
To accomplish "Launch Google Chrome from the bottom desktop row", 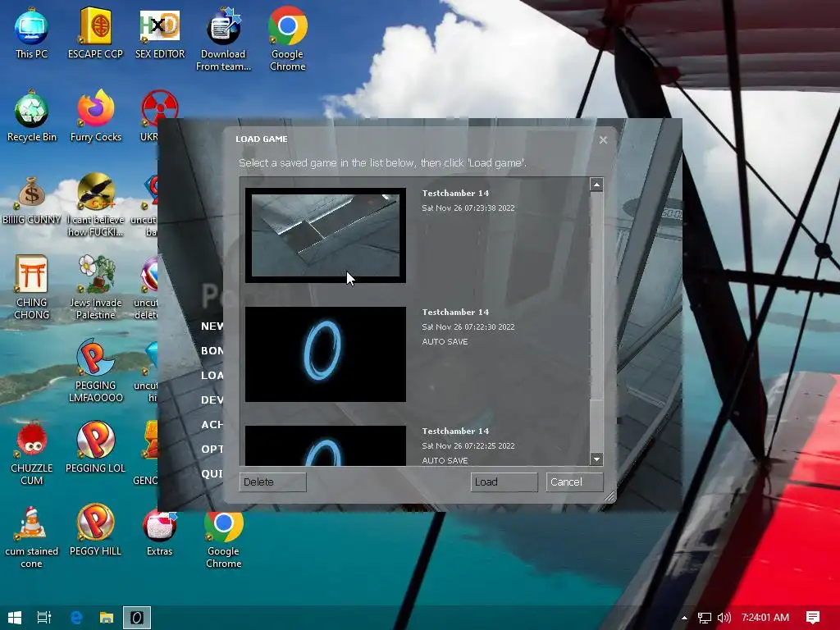I will [x=223, y=540].
